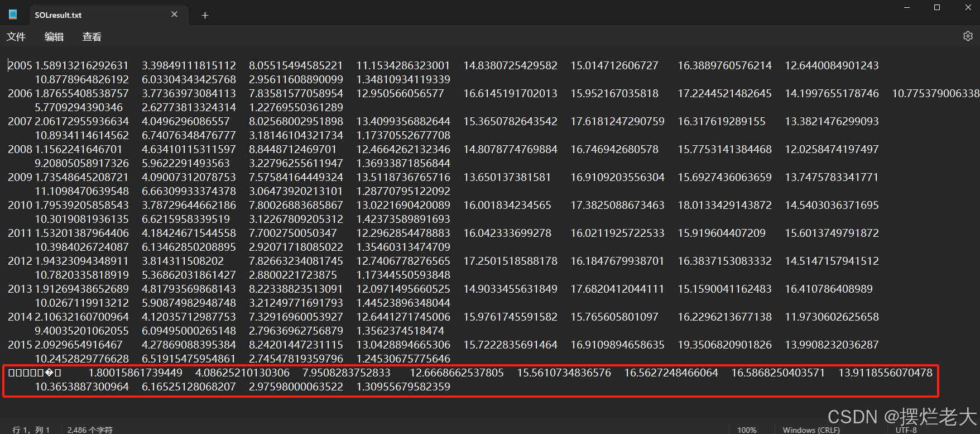Click value 3.39849111815112

click(x=189, y=65)
